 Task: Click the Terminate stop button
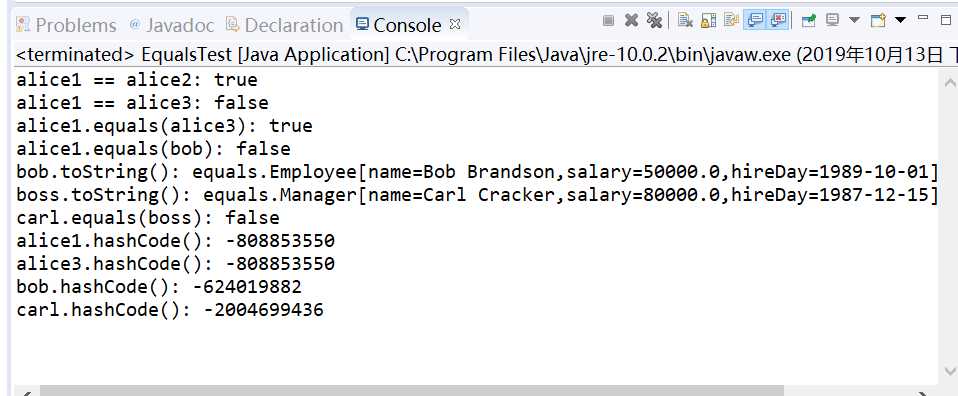click(608, 21)
